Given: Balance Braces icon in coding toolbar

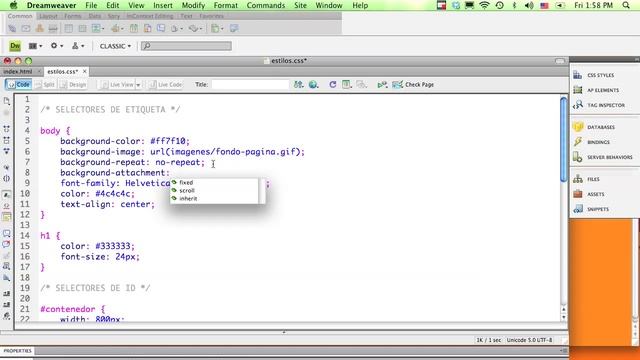Looking at the screenshot, I should [x=7, y=178].
